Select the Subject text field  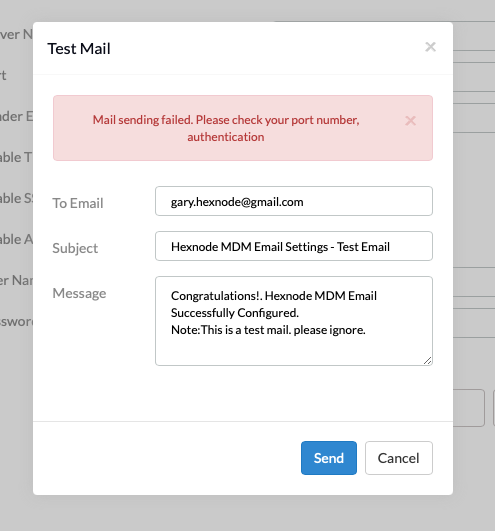click(294, 246)
